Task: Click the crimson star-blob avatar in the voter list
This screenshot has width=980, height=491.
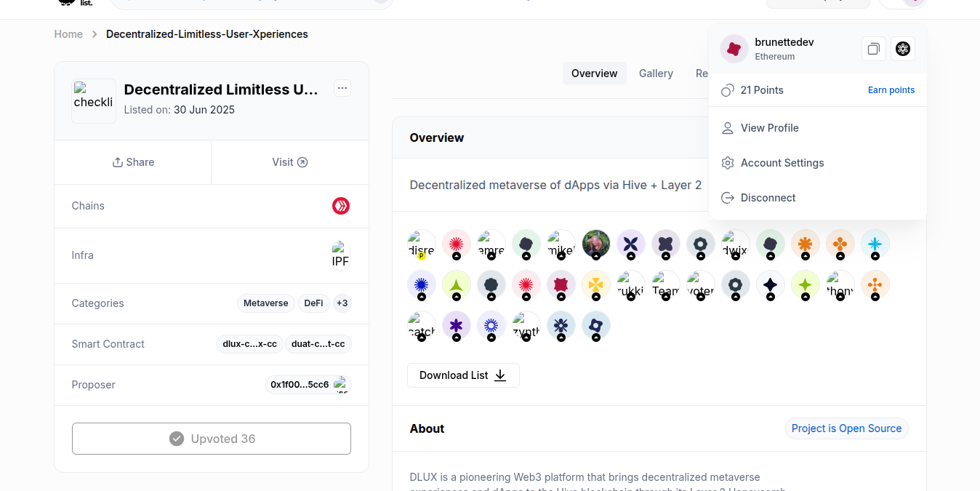Action: 561,284
